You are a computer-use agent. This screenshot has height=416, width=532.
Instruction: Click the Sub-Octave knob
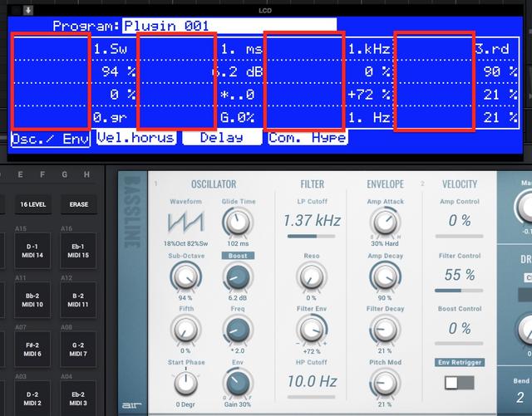[x=185, y=277]
